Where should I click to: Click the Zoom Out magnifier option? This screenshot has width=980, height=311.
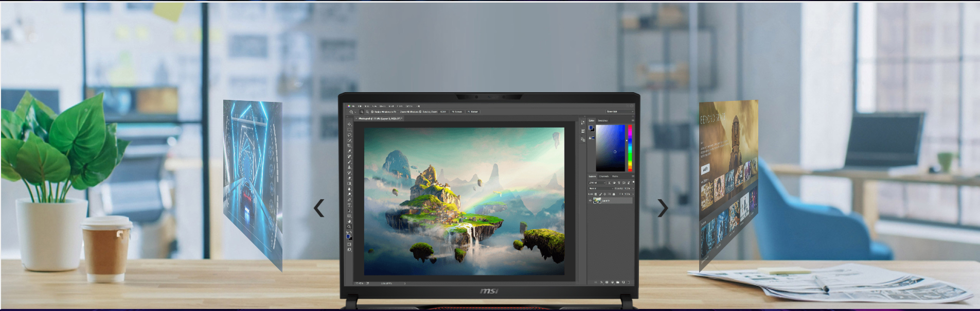click(x=367, y=112)
